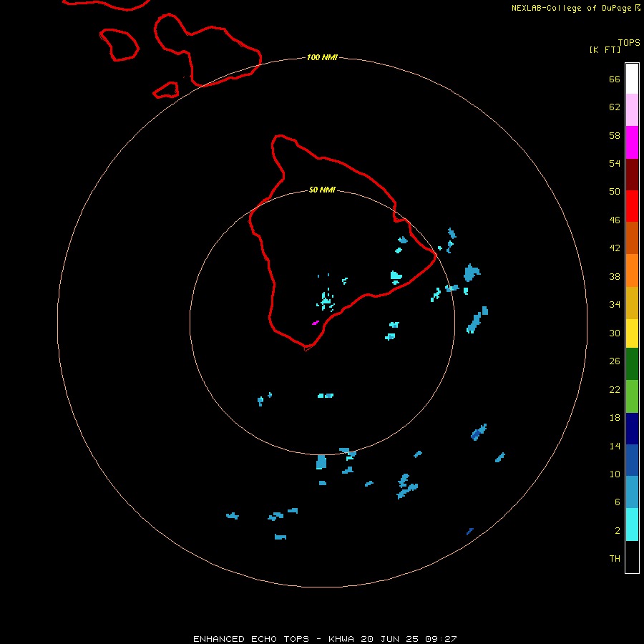This screenshot has width=644, height=644.
Task: Click the "NEXLAB-College of DuPage" text
Action: click(x=571, y=8)
